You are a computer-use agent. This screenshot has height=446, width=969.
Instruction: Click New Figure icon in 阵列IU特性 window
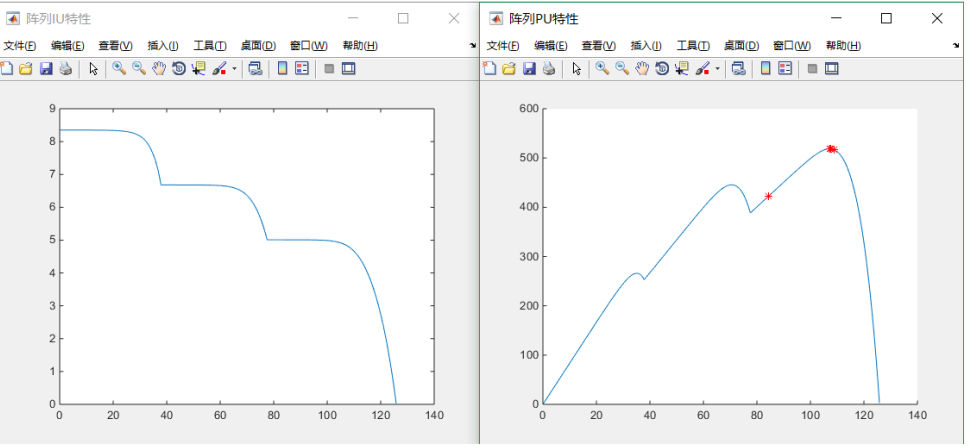tap(6, 69)
